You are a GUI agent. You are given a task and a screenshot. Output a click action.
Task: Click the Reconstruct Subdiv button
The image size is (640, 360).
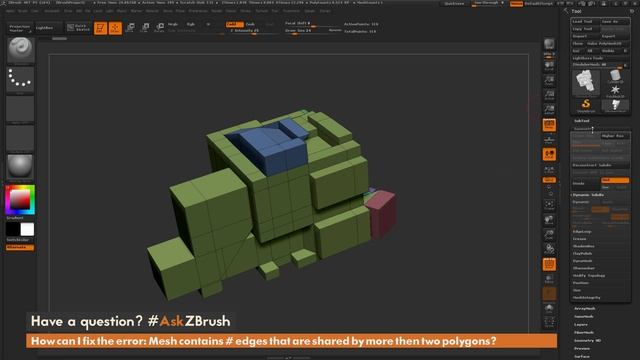tap(600, 165)
